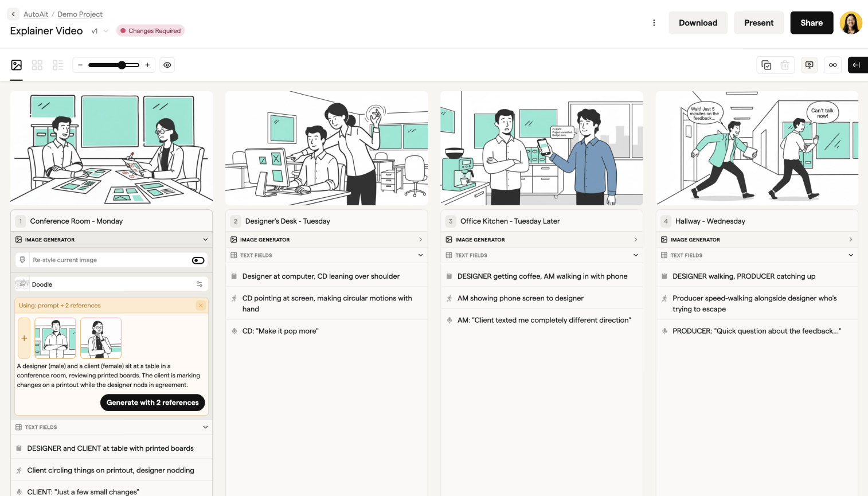This screenshot has height=496, width=868.
Task: Open the presentation player icon
Action: pyautogui.click(x=809, y=65)
